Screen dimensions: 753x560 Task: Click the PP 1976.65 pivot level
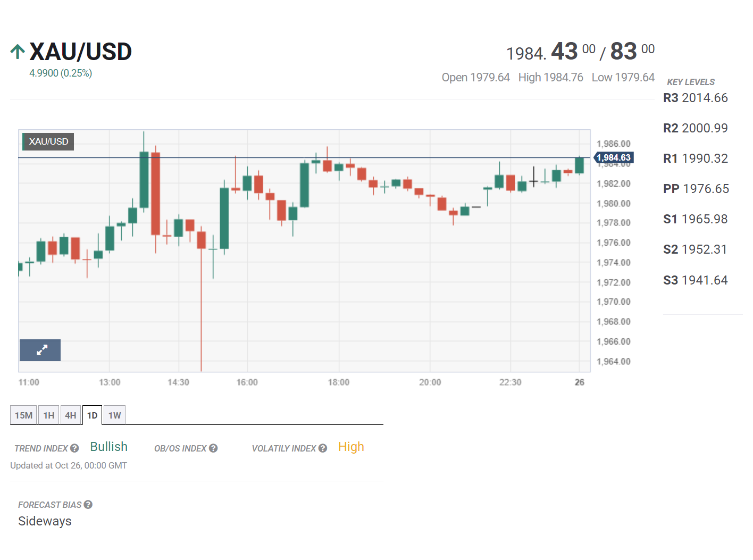[696, 189]
